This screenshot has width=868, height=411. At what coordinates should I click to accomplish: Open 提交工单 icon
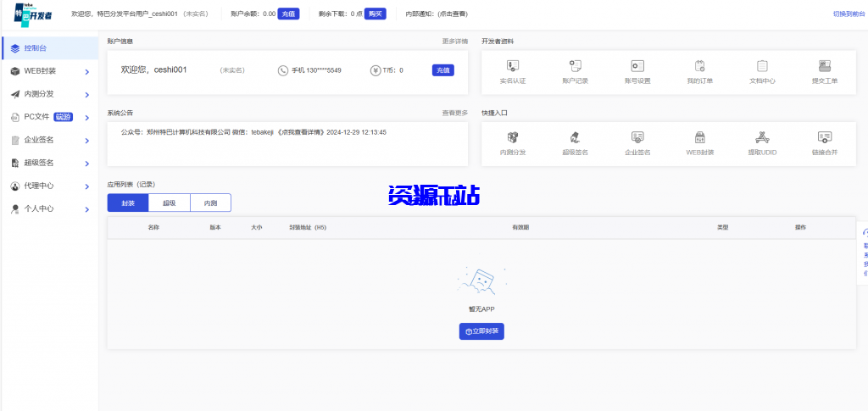pyautogui.click(x=825, y=66)
